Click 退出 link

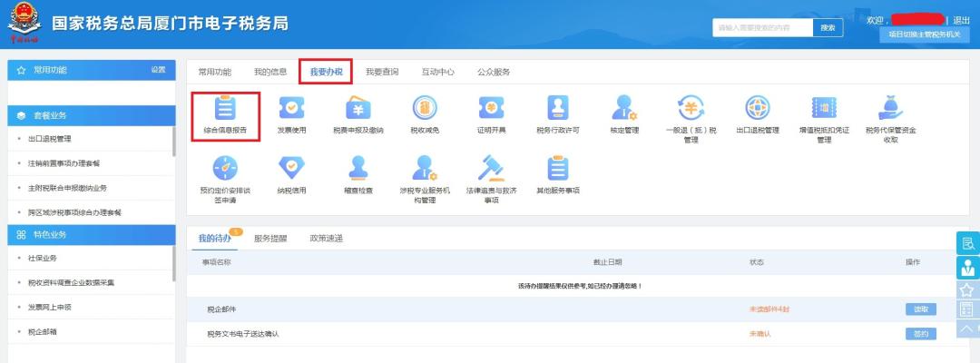961,20
